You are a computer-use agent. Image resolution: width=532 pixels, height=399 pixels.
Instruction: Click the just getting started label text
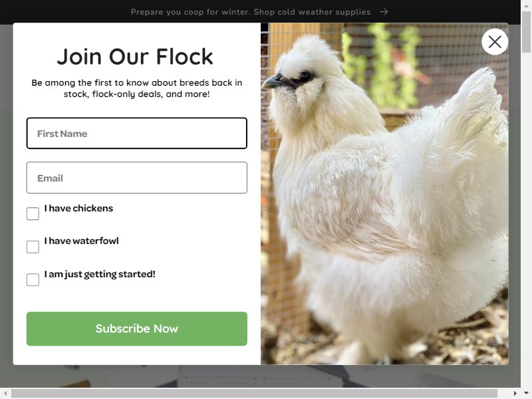[x=100, y=274]
